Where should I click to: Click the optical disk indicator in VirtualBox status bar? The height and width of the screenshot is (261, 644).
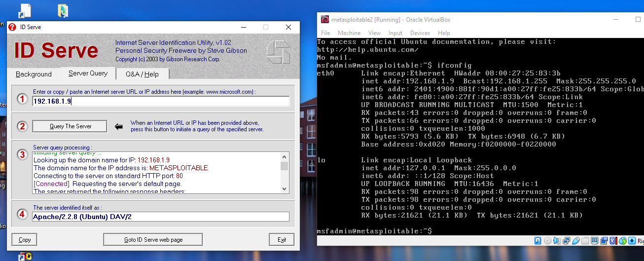(x=548, y=241)
